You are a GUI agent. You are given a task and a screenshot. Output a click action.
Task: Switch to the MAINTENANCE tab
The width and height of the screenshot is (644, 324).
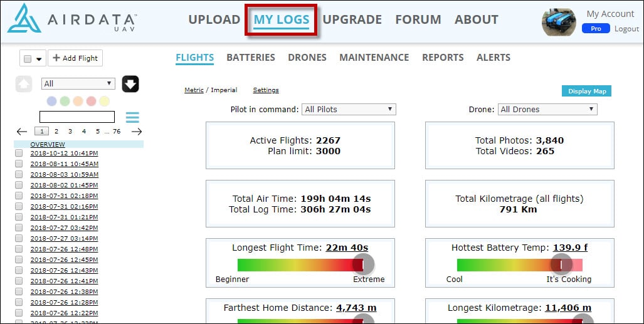pyautogui.click(x=374, y=58)
